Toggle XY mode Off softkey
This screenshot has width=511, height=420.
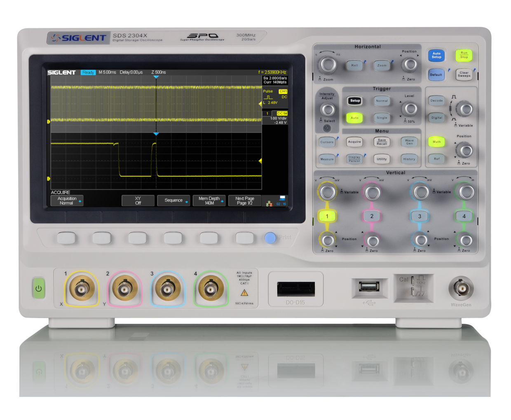(138, 201)
